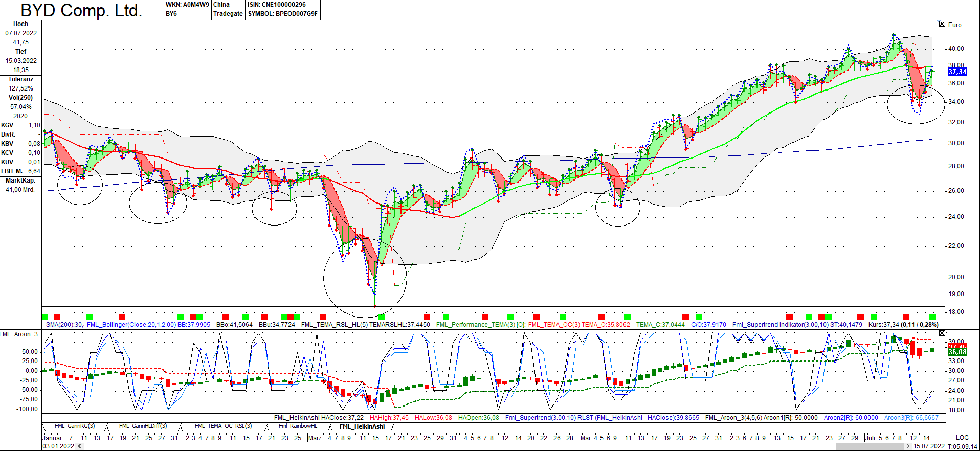The width and height of the screenshot is (980, 451).
Task: Click the fundamentals year 2020
Action: coord(20,116)
